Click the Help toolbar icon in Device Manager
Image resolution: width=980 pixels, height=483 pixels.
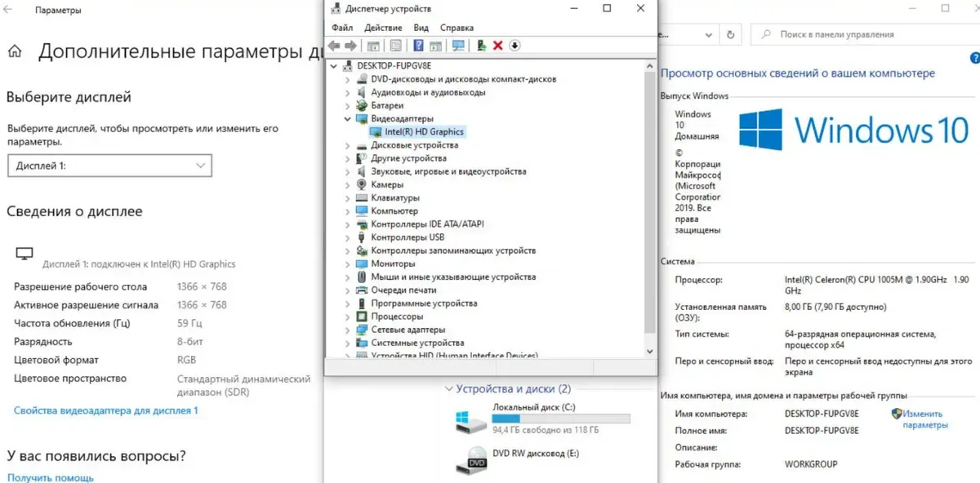tap(418, 46)
